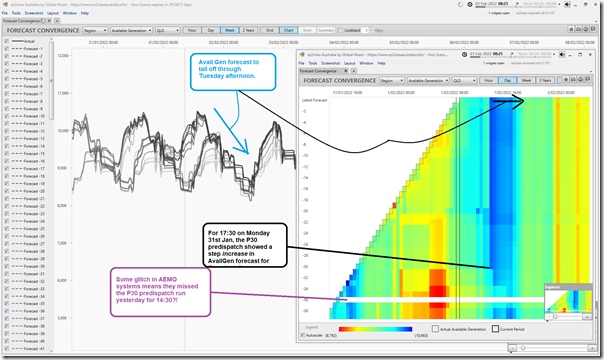Open the Tools menu in main menu bar
The image size is (604, 360).
coord(16,13)
